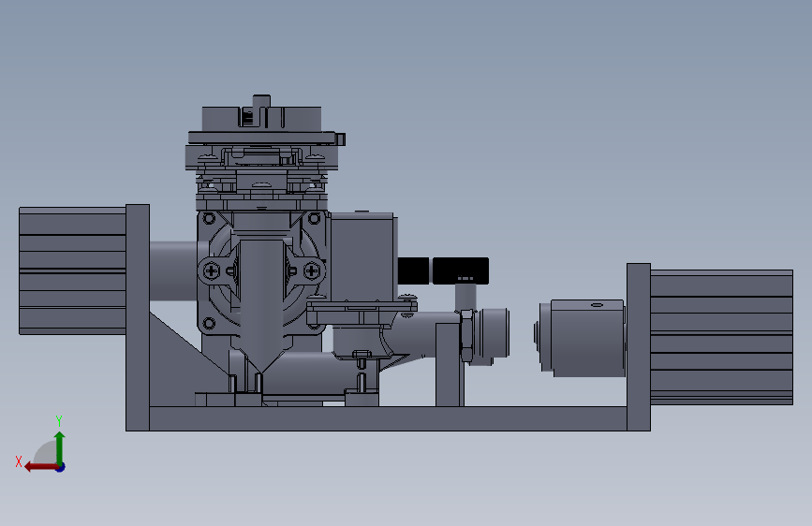Select the top cap block of the assembly

[261, 118]
